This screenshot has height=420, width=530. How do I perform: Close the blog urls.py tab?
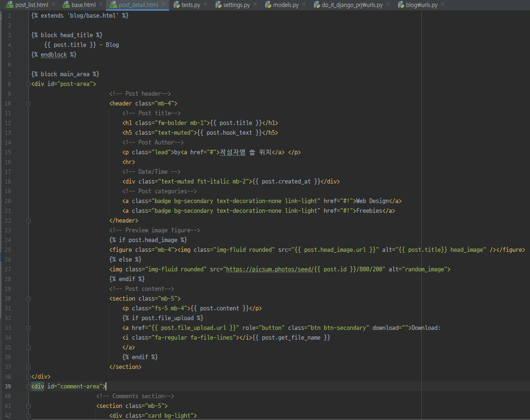[x=443, y=4]
